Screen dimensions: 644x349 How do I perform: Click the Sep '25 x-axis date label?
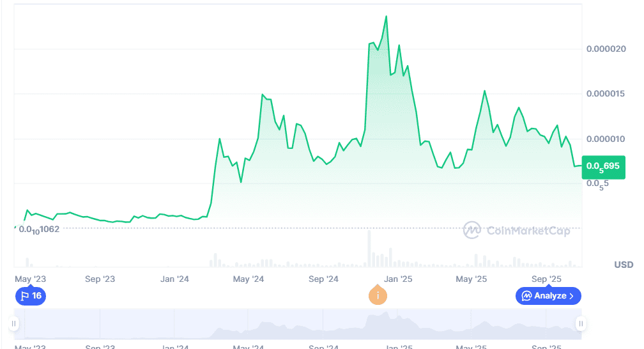coord(546,279)
